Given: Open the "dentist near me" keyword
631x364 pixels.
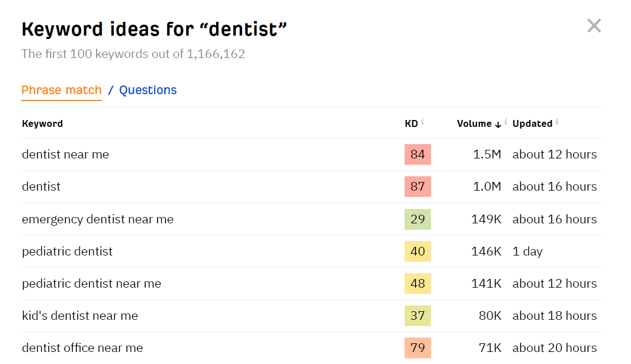Looking at the screenshot, I should [65, 154].
